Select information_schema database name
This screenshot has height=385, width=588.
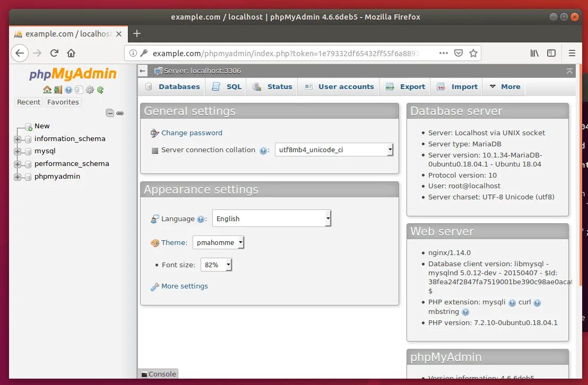click(x=70, y=139)
